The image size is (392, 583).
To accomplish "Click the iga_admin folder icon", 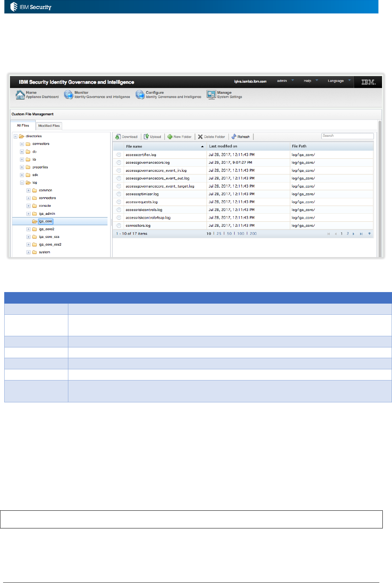I will 35,214.
